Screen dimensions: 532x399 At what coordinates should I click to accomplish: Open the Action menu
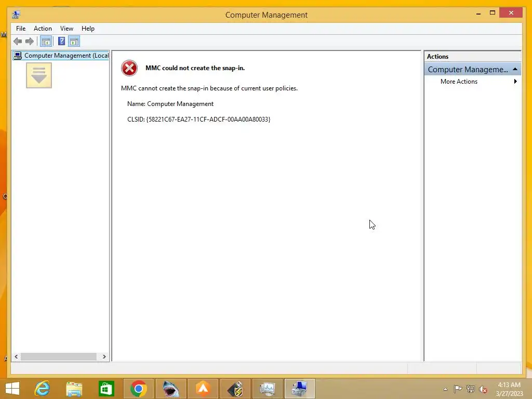point(43,29)
